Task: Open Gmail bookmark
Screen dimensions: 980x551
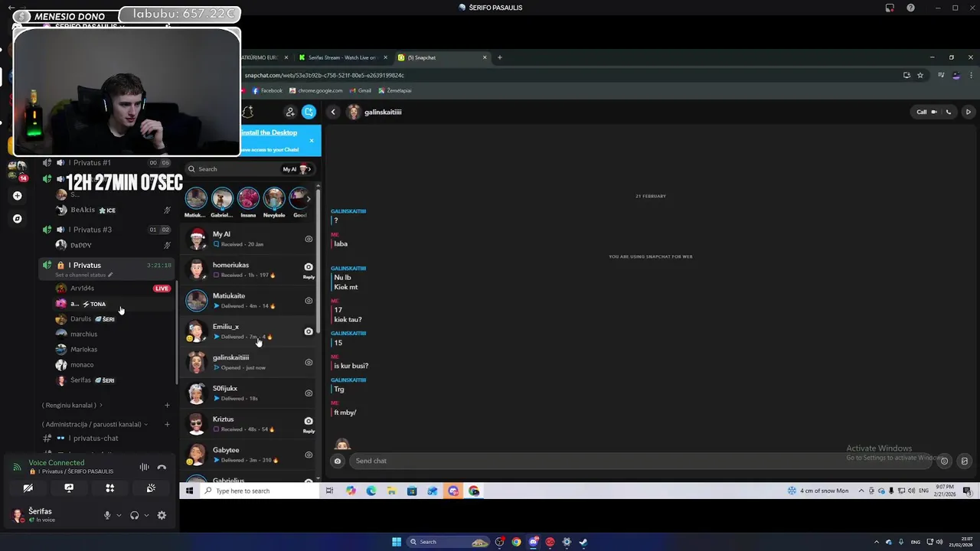Action: pyautogui.click(x=360, y=90)
